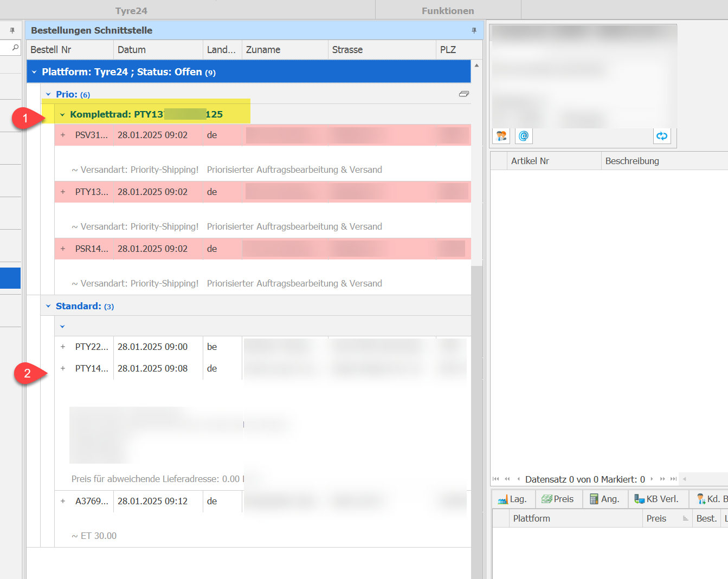Image resolution: width=728 pixels, height=579 pixels.
Task: Click the pin icon in left sidebar
Action: pos(12,30)
